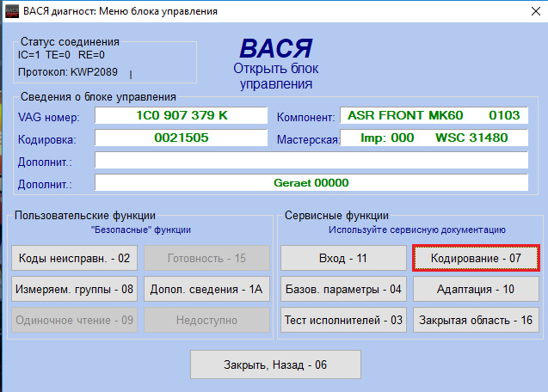
Task: Open Вход - 11 login function
Action: 343,258
